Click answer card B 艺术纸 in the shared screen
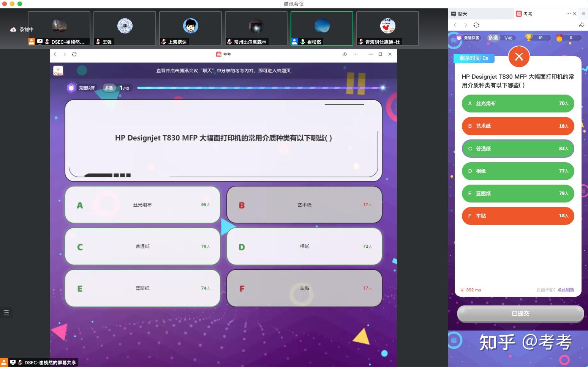588x367 pixels. point(304,205)
